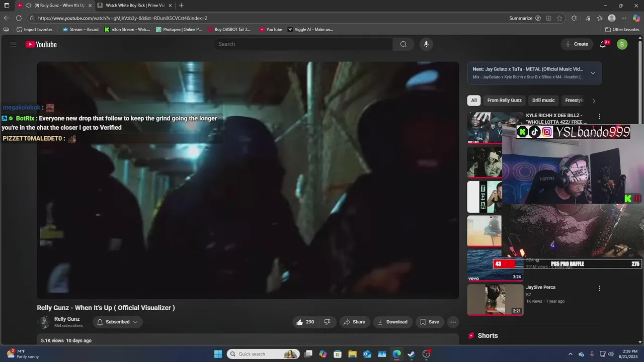This screenshot has width=644, height=362.
Task: Expand the Next up playlist panel chevron
Action: tap(593, 73)
